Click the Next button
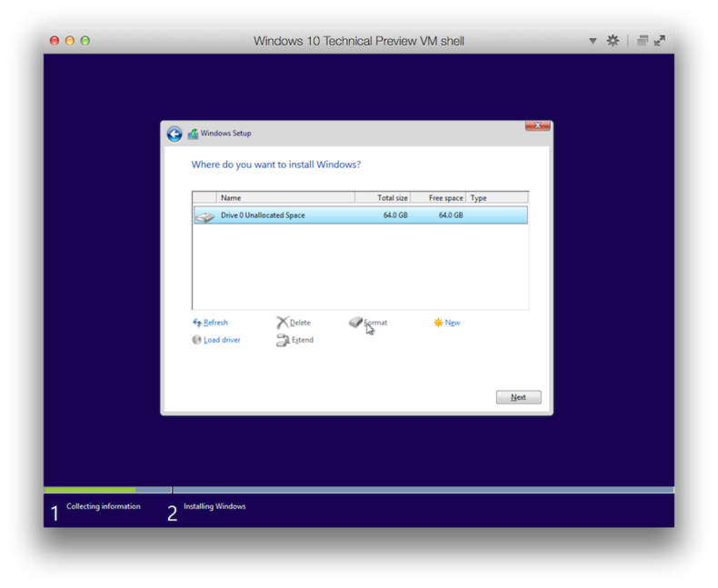718x588 pixels. click(x=518, y=397)
